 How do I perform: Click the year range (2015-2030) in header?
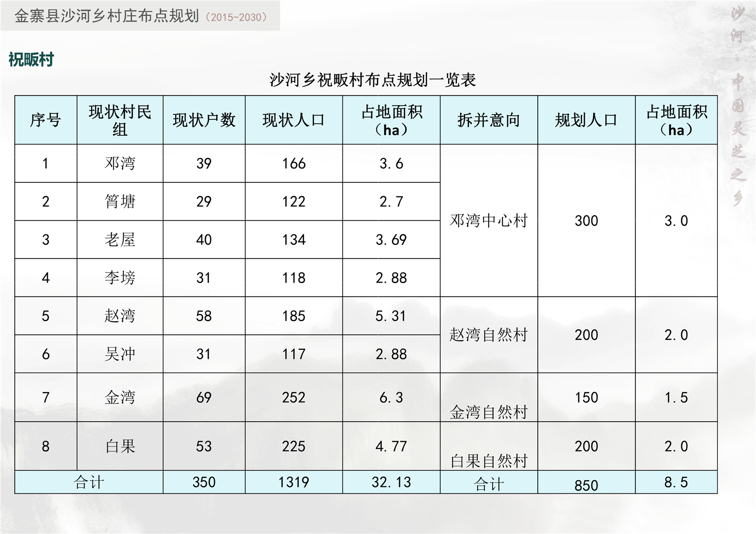(x=236, y=18)
